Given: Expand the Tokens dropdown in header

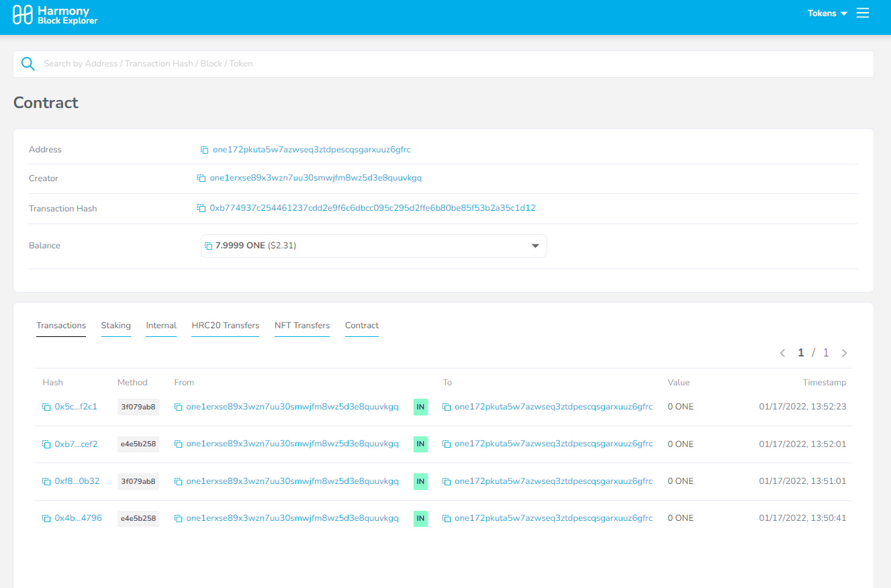Looking at the screenshot, I should point(827,13).
